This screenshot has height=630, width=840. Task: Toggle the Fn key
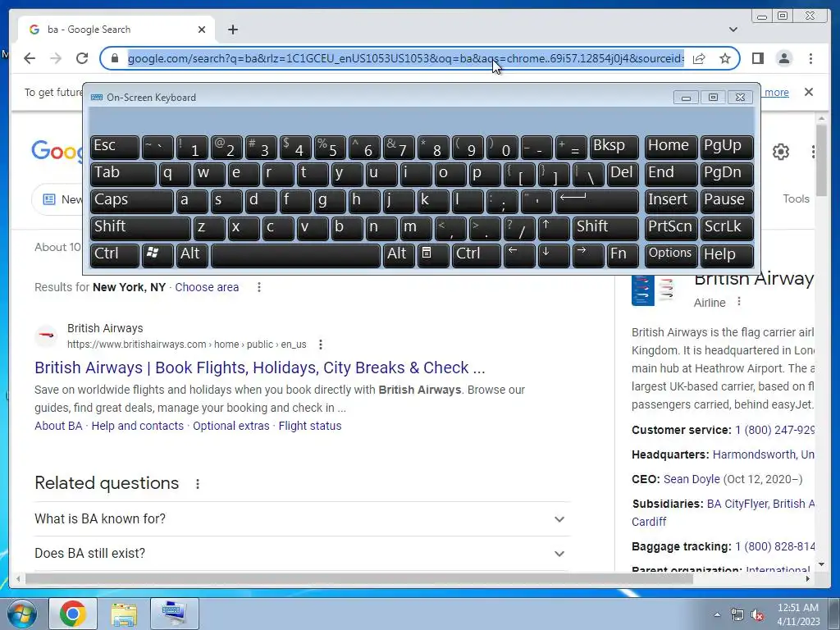623,255
